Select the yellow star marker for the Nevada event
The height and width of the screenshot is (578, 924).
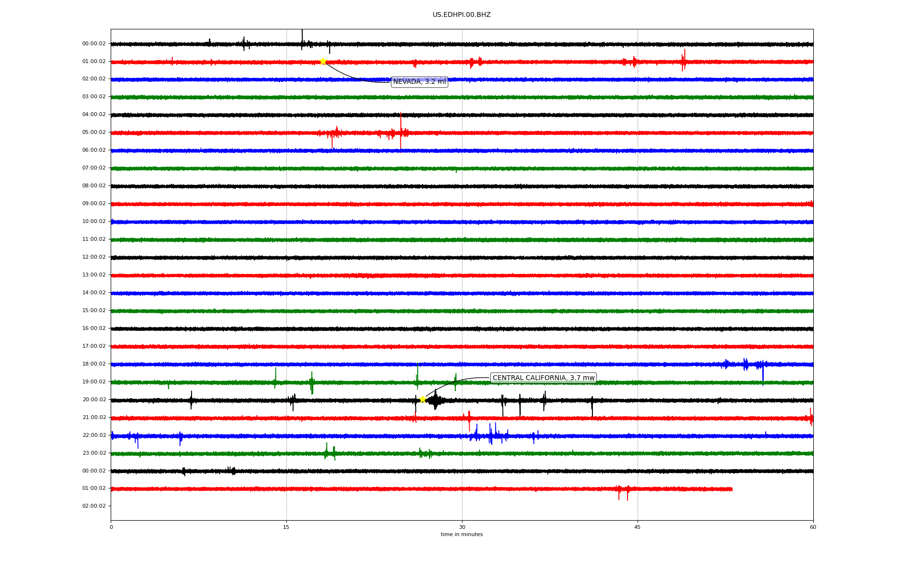tap(323, 61)
